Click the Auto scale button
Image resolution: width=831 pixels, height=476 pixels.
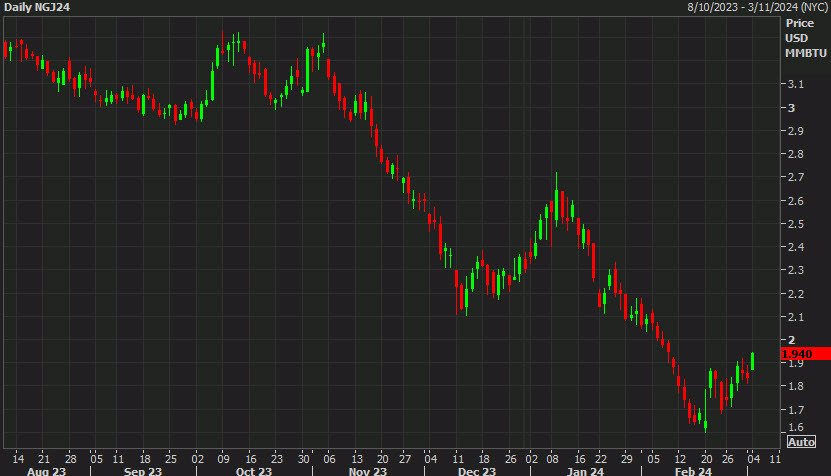click(801, 442)
